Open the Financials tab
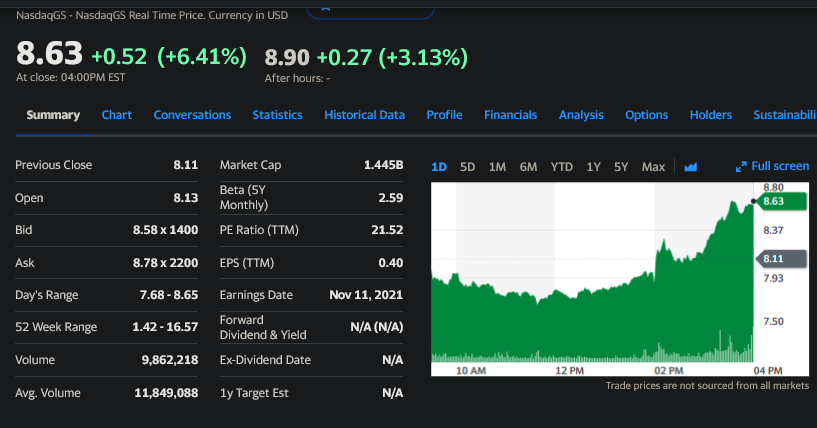This screenshot has width=817, height=428. click(510, 115)
